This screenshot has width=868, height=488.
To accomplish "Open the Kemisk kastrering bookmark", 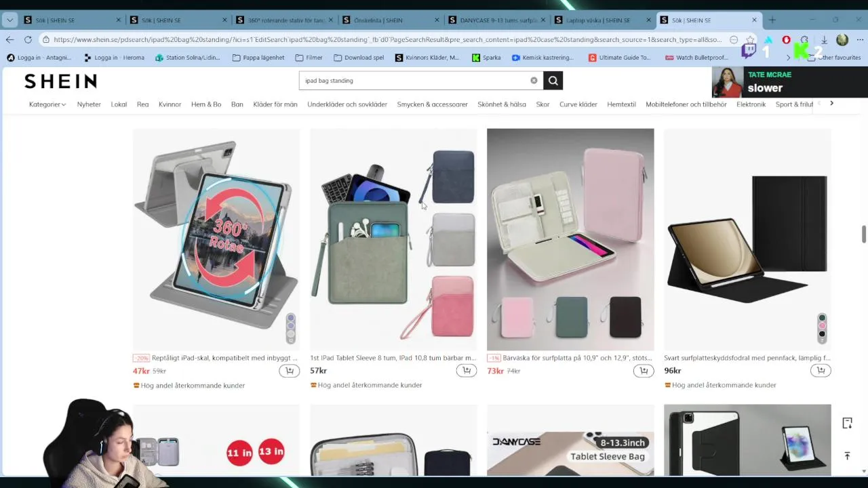I will pyautogui.click(x=542, y=58).
